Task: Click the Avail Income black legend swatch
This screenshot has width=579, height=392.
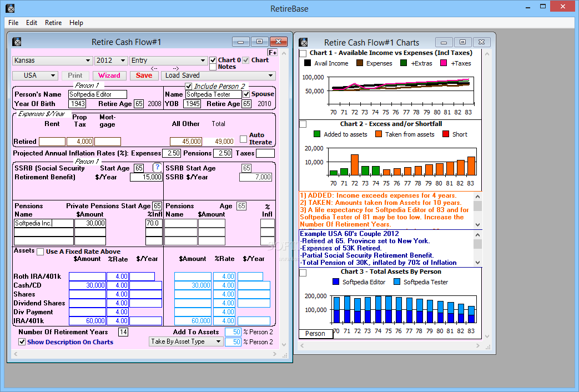Action: [307, 63]
